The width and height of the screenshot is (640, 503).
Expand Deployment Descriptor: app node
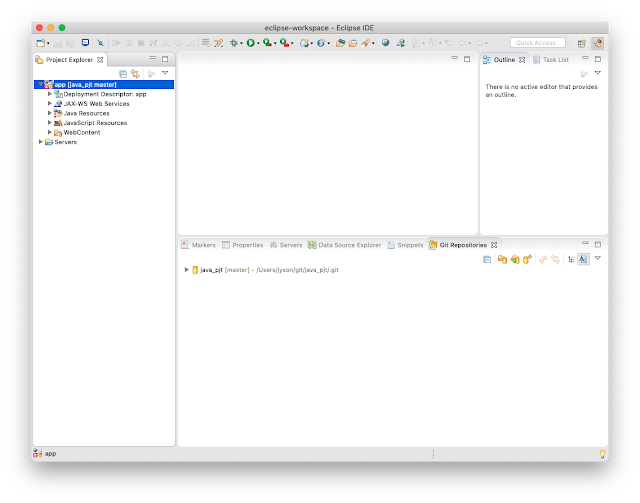[x=50, y=94]
